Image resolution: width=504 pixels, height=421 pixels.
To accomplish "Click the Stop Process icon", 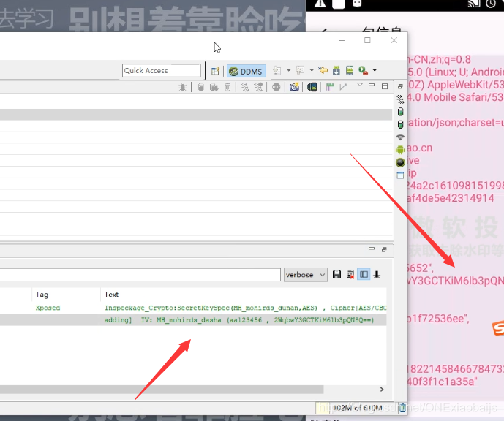I will coord(276,87).
